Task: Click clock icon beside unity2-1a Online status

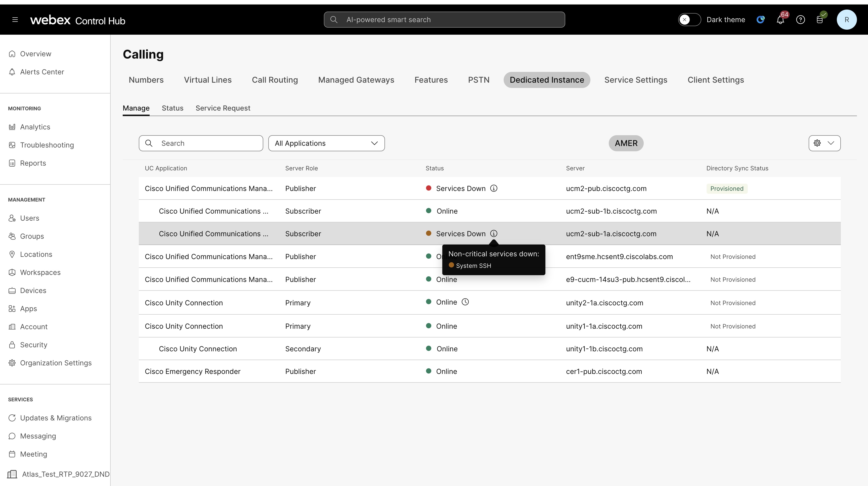Action: point(465,302)
